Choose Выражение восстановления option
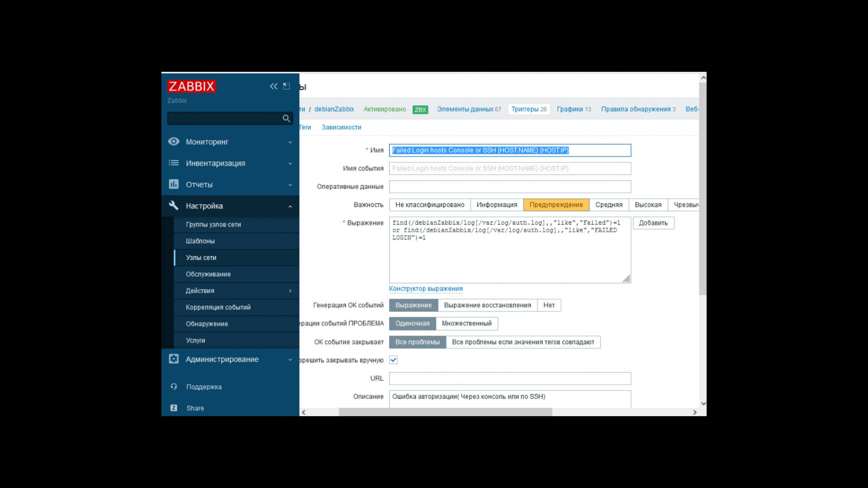 pyautogui.click(x=487, y=305)
